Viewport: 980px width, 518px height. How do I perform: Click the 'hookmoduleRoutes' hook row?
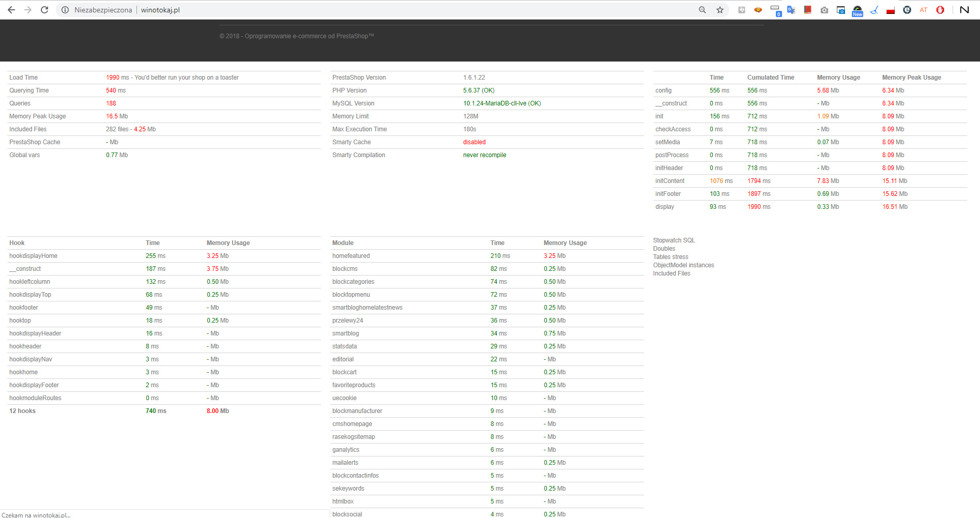pyautogui.click(x=164, y=398)
